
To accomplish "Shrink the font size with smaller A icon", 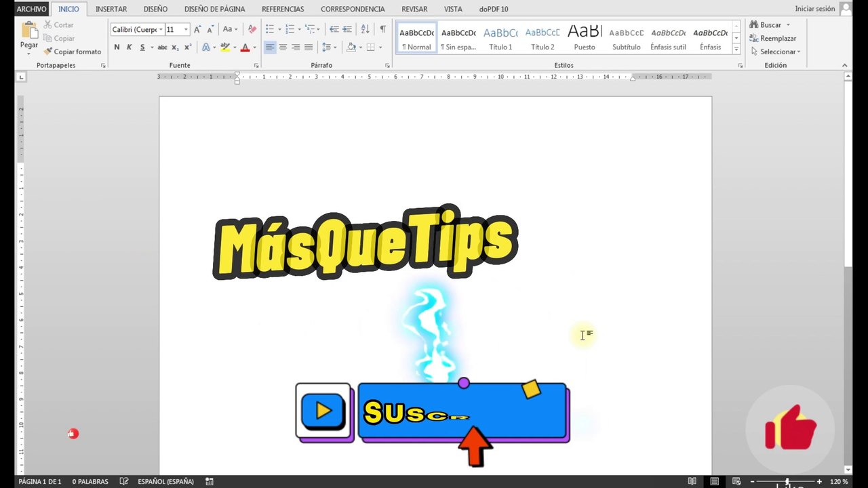I will [210, 29].
